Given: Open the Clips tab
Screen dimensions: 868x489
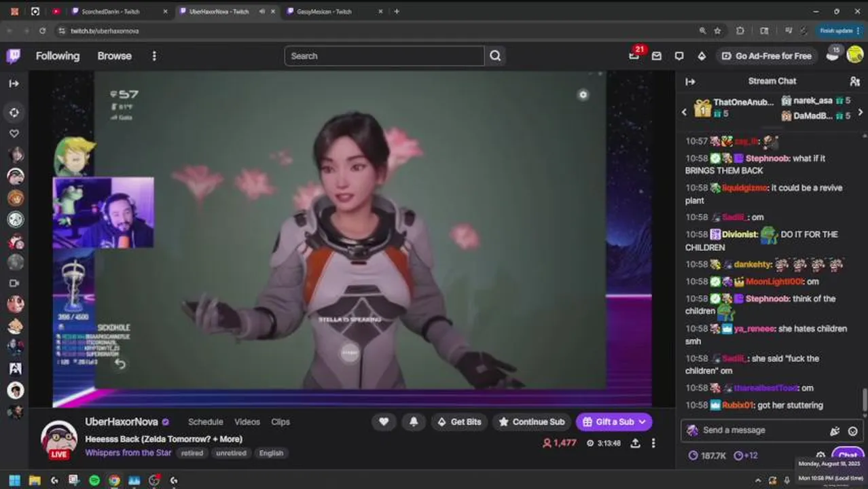Looking at the screenshot, I should (x=281, y=422).
